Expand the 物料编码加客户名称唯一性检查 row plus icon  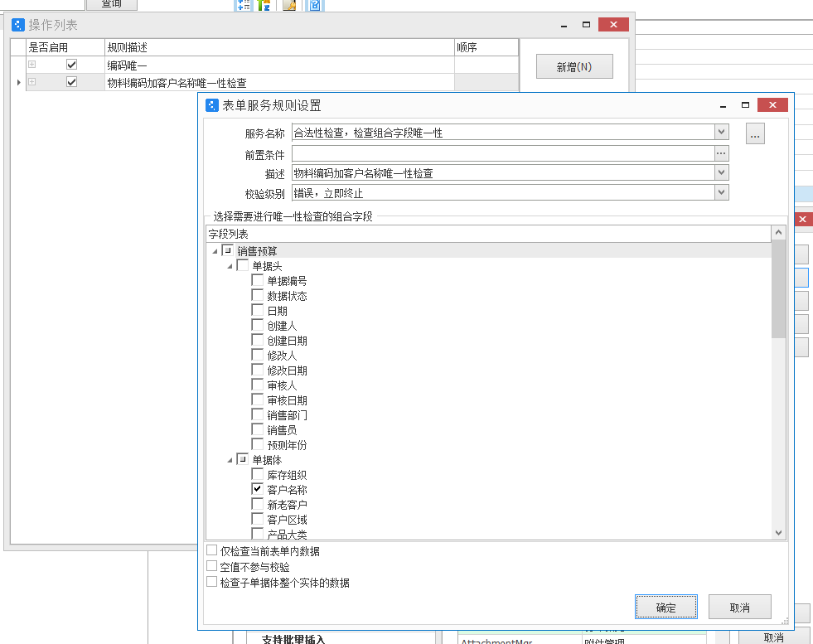tap(32, 82)
